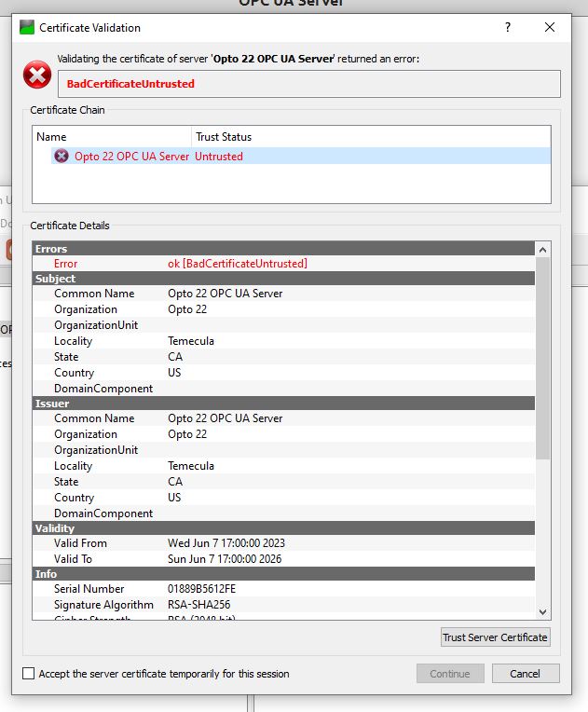Select the untrusted certificate status icon in chain
The height and width of the screenshot is (712, 588).
click(x=62, y=157)
